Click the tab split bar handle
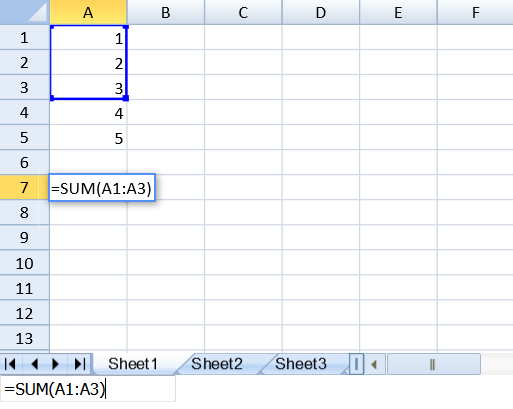513x409 pixels. coord(356,364)
